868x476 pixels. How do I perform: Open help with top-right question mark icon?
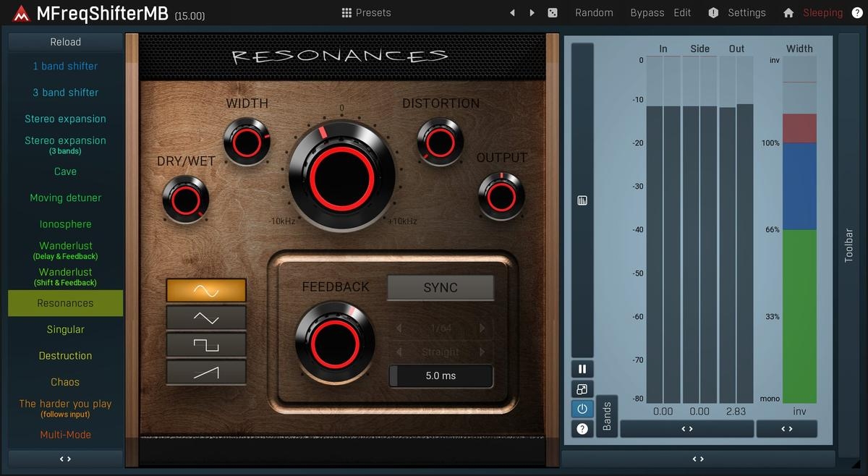click(x=857, y=13)
